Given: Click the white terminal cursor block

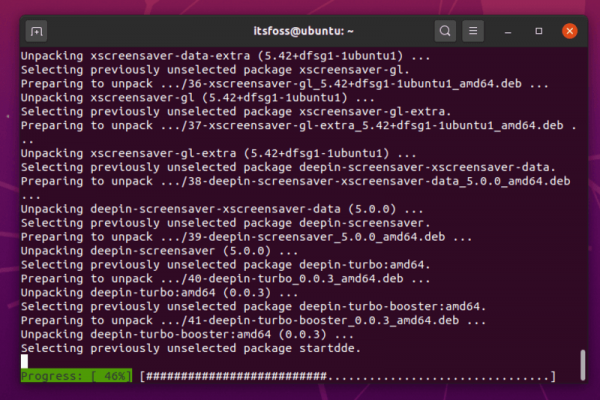Looking at the screenshot, I should [25, 361].
